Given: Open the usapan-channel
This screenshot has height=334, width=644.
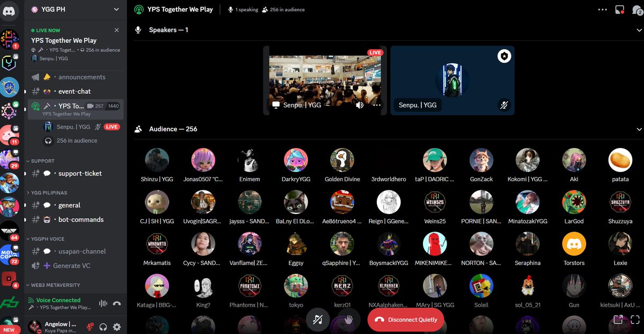Looking at the screenshot, I should click(x=75, y=251).
